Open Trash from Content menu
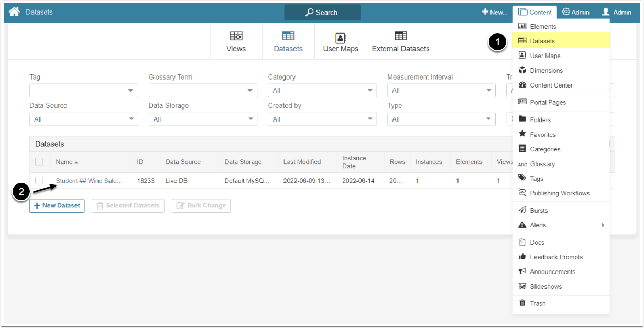644x328 pixels. point(538,303)
